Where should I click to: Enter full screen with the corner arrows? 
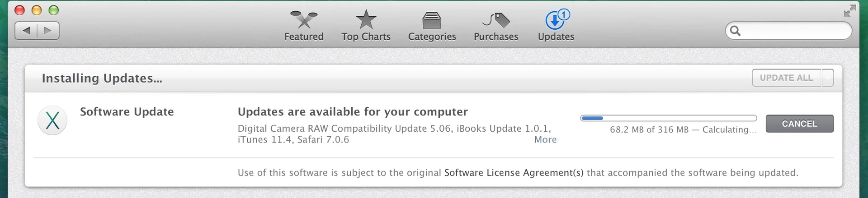tap(849, 11)
